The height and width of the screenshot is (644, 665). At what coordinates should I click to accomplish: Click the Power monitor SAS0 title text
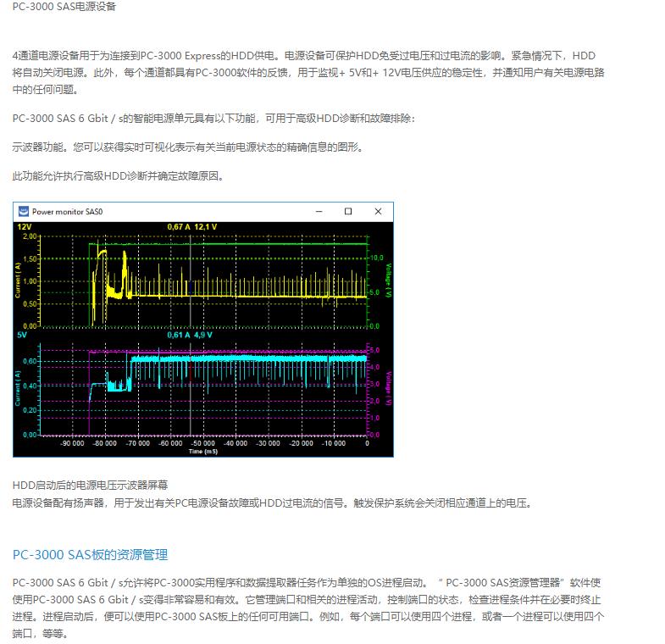(x=68, y=212)
